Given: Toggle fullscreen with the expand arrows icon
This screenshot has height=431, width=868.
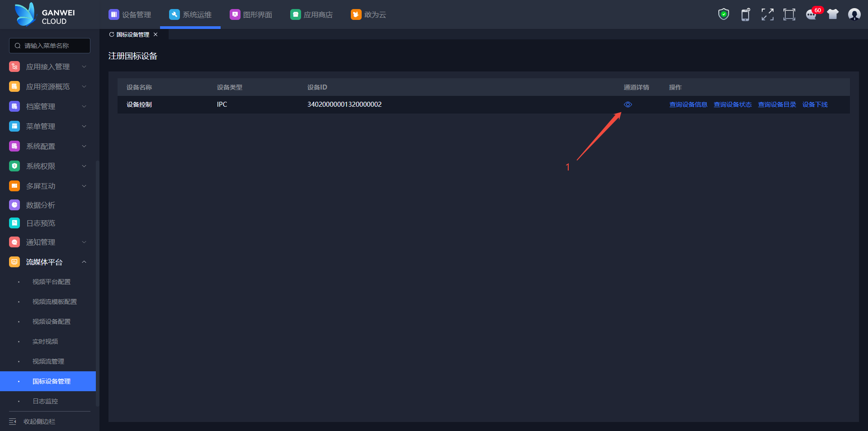Looking at the screenshot, I should click(x=767, y=14).
